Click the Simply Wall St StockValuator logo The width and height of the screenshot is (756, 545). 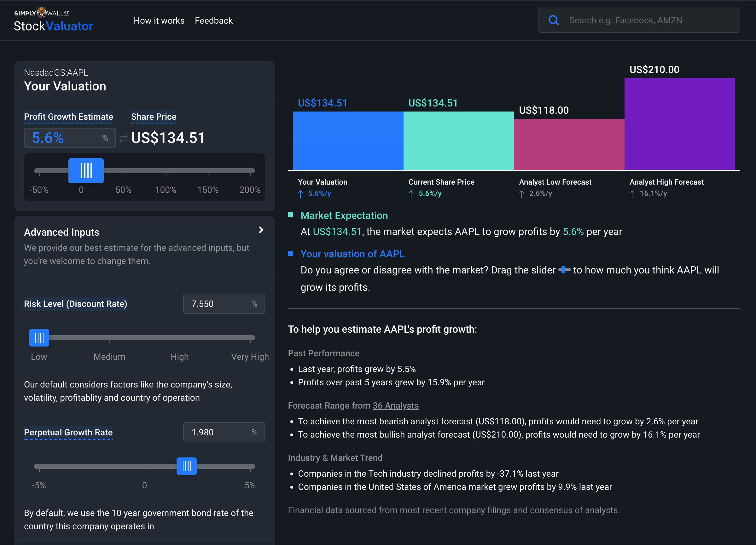click(53, 20)
